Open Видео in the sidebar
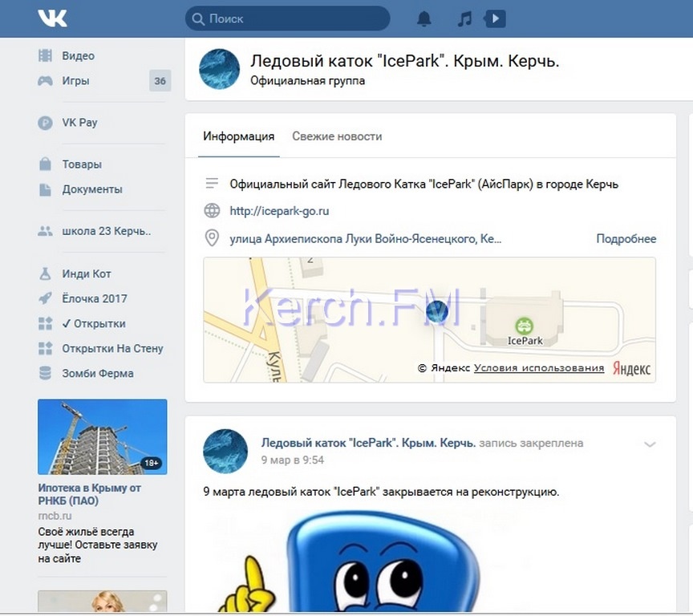Viewport: 693px width, 616px height. tap(78, 56)
